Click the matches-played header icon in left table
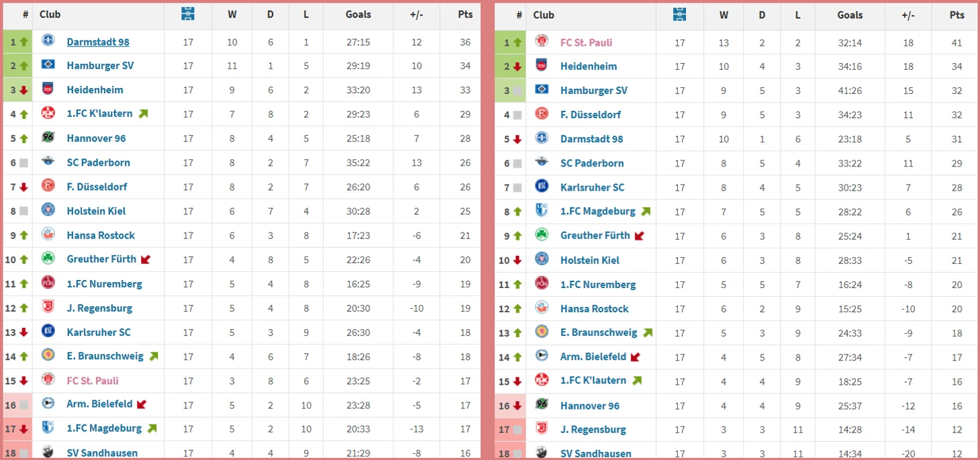The image size is (980, 460). point(188,14)
